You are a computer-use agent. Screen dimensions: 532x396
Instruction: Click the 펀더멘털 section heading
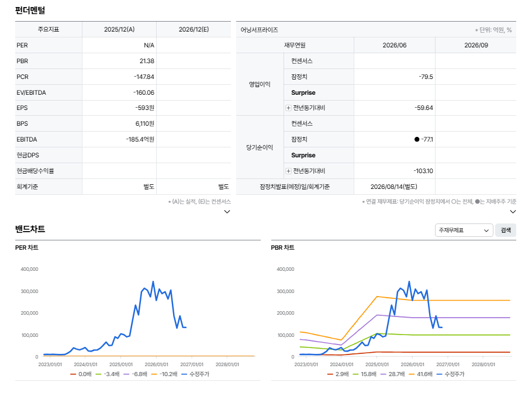click(x=30, y=11)
